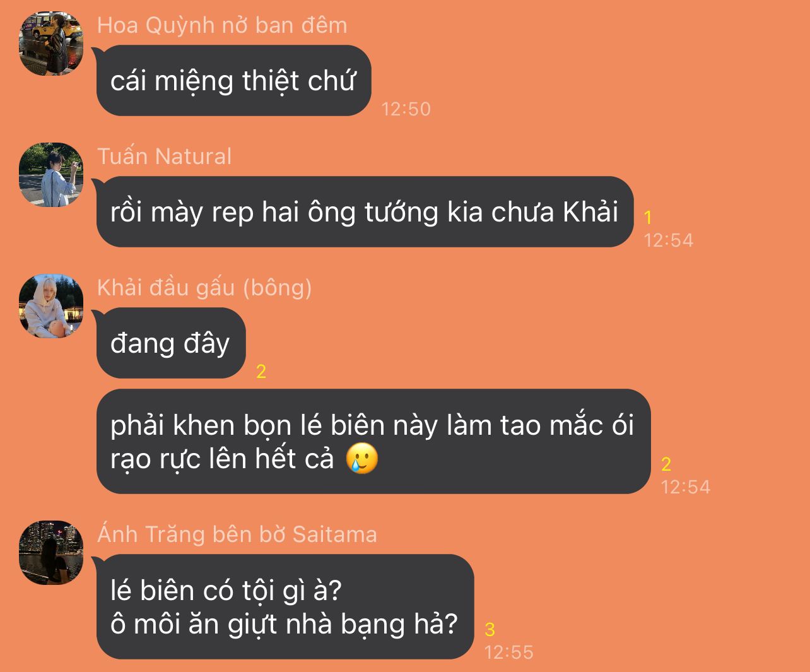The width and height of the screenshot is (810, 672).
Task: Click sender name Khải đầu gấu (bông)
Action: point(204,288)
